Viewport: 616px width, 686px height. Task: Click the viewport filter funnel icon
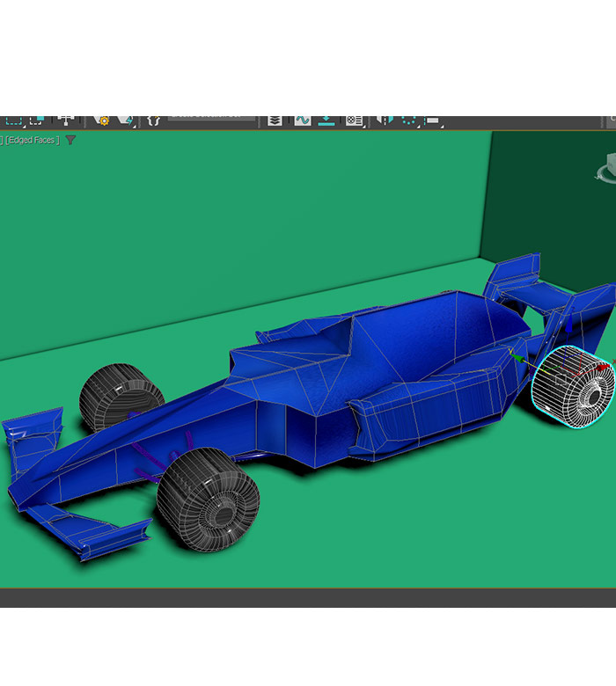click(71, 140)
